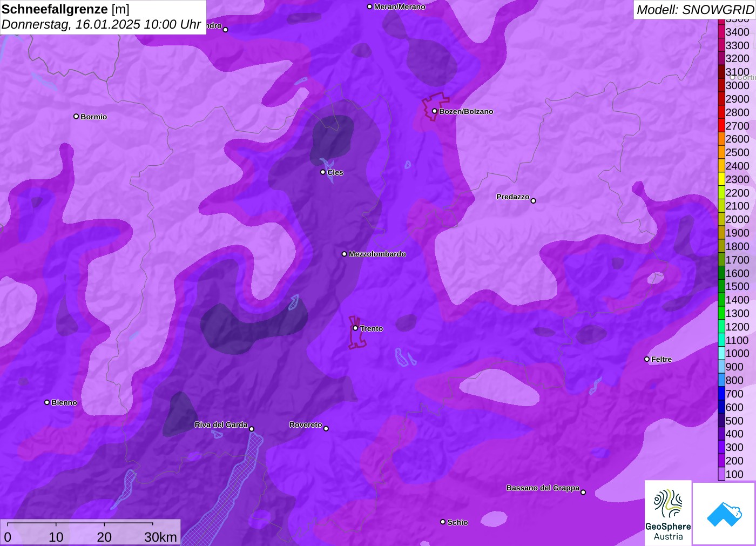Click the legend value 1900
The width and height of the screenshot is (756, 546).
click(x=737, y=233)
